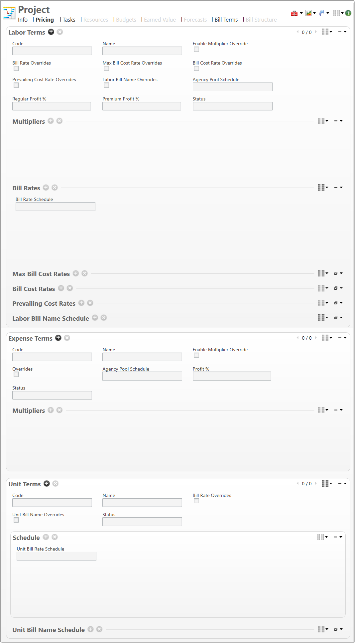Check Unit Bill Name Overrides

click(16, 520)
